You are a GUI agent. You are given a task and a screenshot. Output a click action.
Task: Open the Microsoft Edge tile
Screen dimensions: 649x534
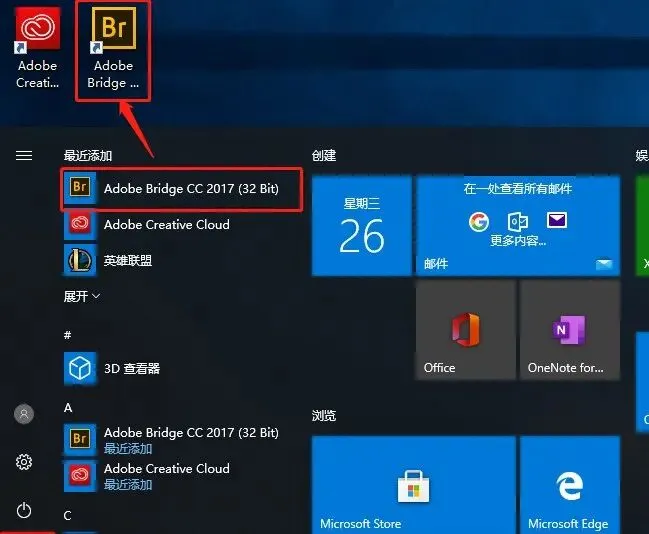(570, 485)
